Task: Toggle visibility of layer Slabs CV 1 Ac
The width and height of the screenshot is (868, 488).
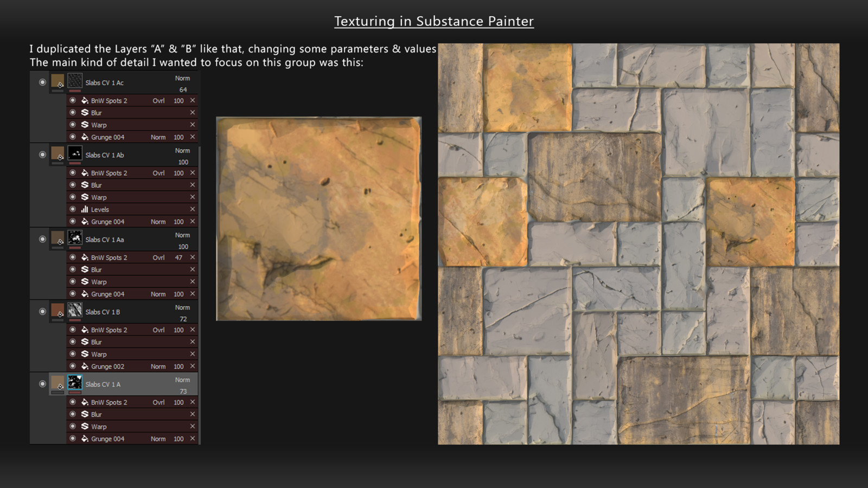Action: [x=42, y=82]
